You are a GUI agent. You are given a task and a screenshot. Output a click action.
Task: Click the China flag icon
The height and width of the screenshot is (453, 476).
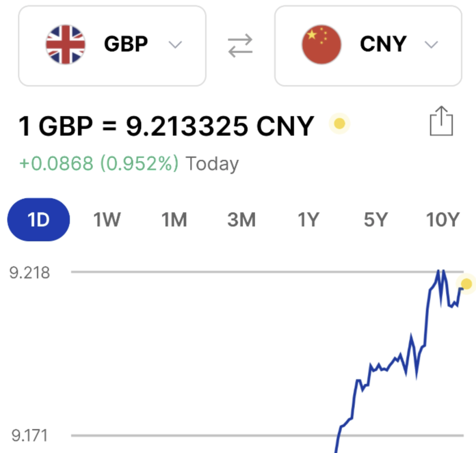point(321,44)
